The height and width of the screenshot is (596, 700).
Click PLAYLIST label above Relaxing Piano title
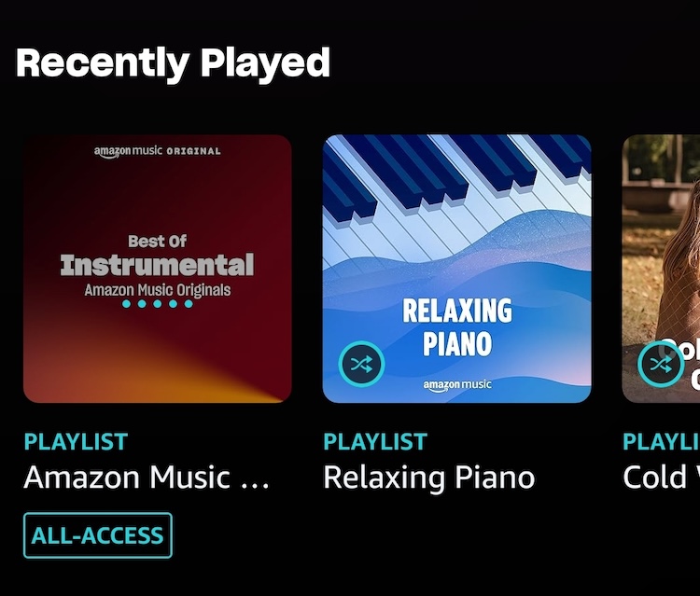coord(375,442)
